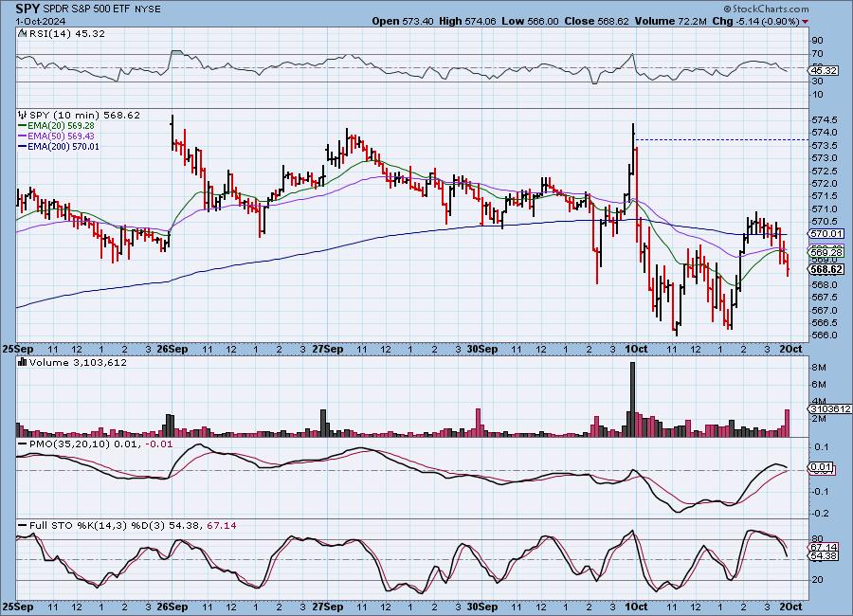Click the 570.01 value tag on price axis
The image size is (853, 616).
tap(826, 233)
